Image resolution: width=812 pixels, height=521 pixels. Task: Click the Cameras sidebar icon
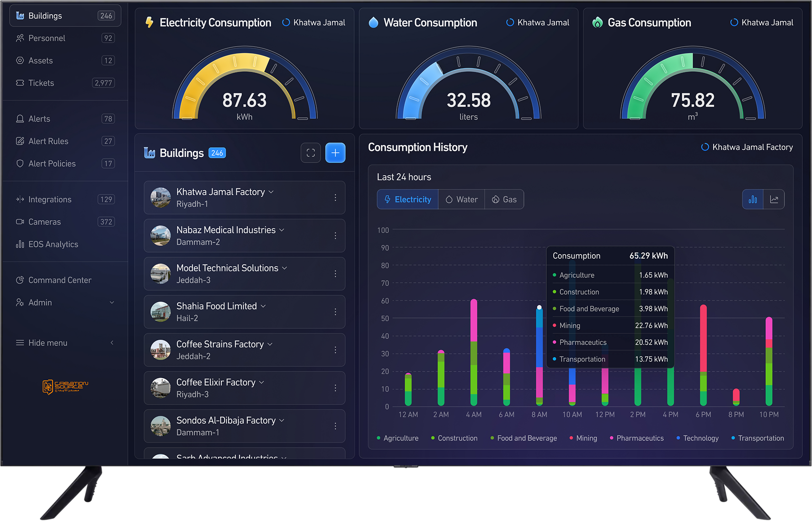click(20, 222)
